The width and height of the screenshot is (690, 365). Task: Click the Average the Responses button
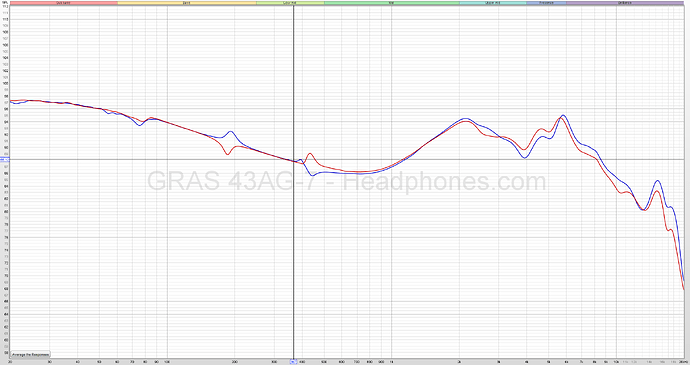tap(30, 354)
